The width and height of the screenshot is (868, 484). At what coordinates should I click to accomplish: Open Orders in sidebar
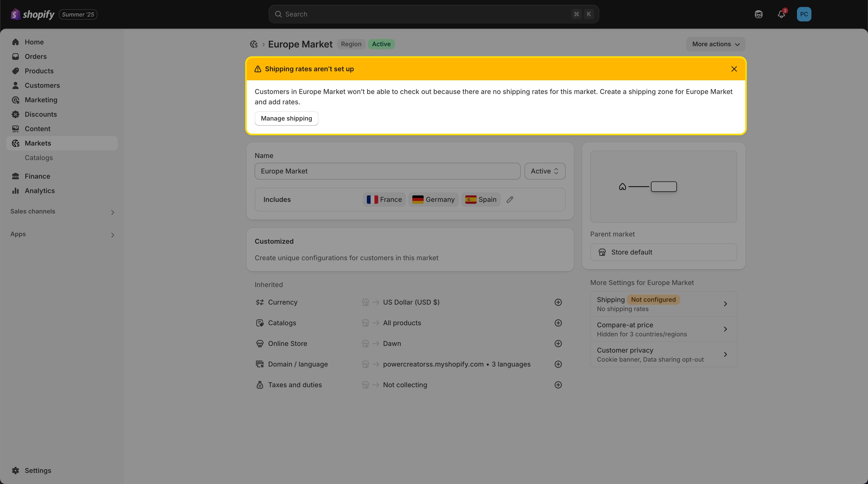point(62,57)
